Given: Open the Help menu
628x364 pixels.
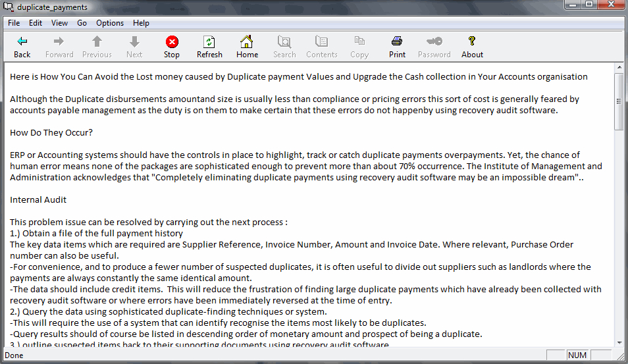Looking at the screenshot, I should pyautogui.click(x=141, y=23).
